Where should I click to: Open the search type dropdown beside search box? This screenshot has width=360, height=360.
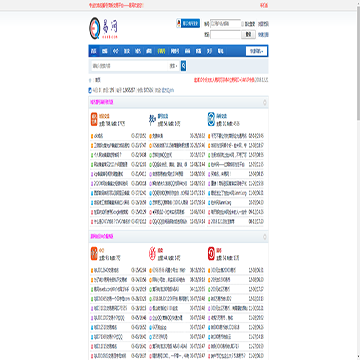coord(174,66)
